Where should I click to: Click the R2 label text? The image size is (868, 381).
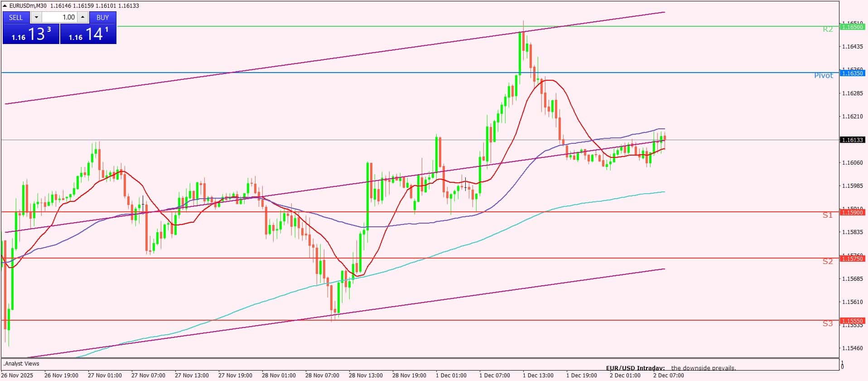click(828, 29)
